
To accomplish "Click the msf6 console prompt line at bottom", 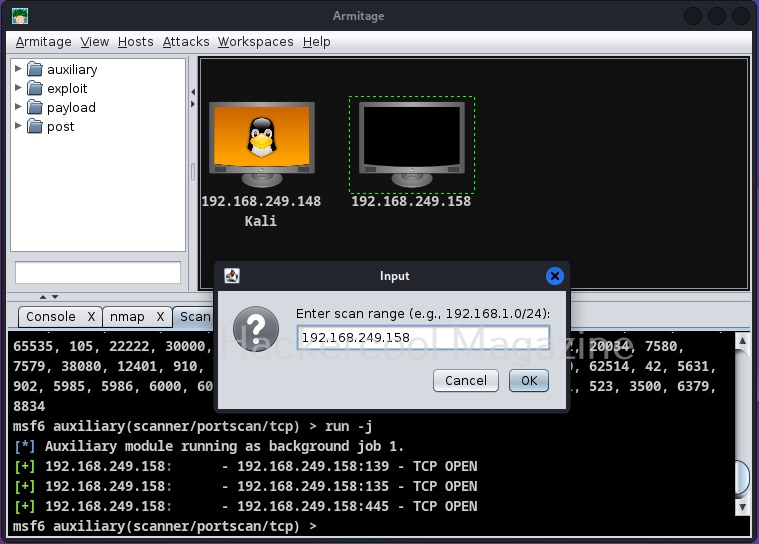I will (165, 526).
